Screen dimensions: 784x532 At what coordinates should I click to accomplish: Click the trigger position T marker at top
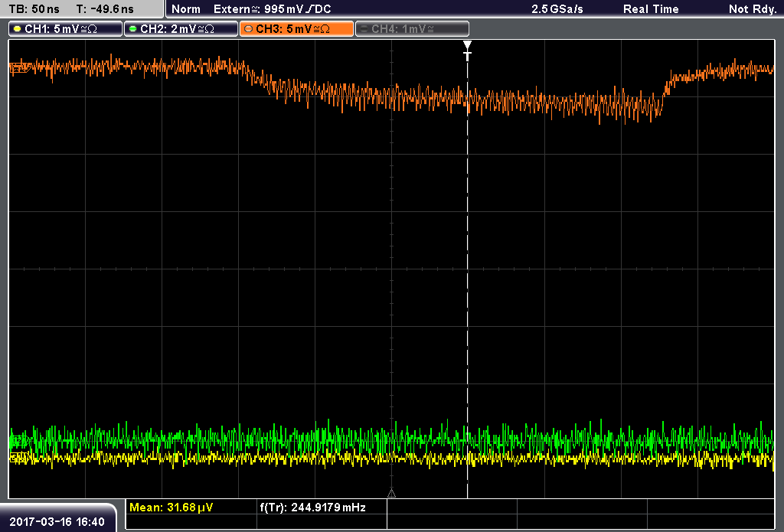(x=467, y=51)
